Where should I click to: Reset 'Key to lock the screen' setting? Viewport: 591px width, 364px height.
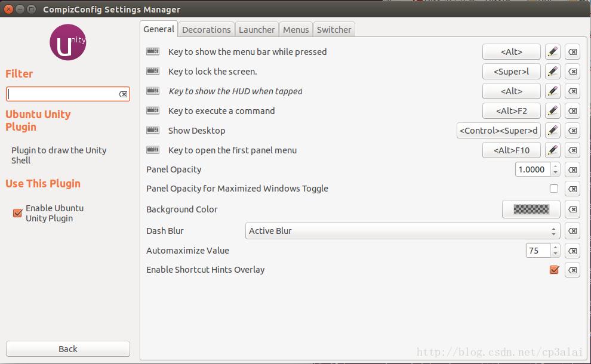point(572,71)
